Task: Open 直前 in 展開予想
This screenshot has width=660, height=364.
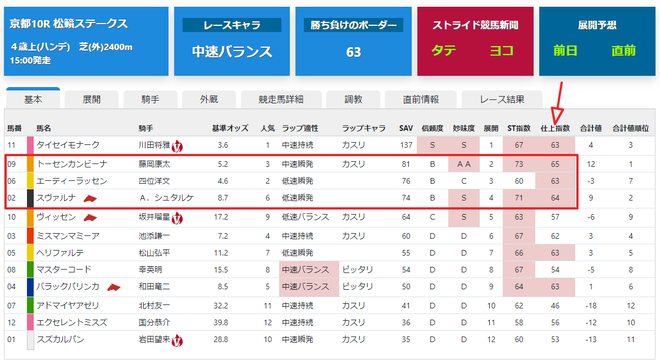Action: click(623, 51)
